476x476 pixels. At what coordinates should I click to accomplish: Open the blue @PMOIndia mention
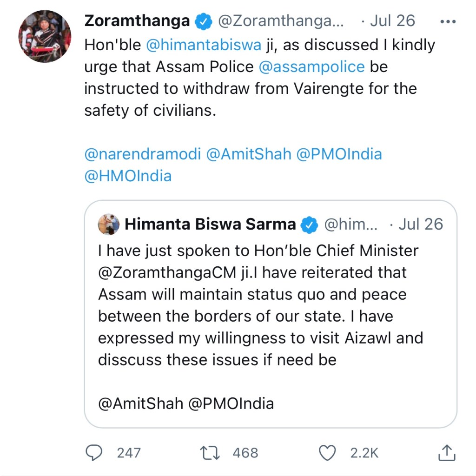pyautogui.click(x=339, y=154)
